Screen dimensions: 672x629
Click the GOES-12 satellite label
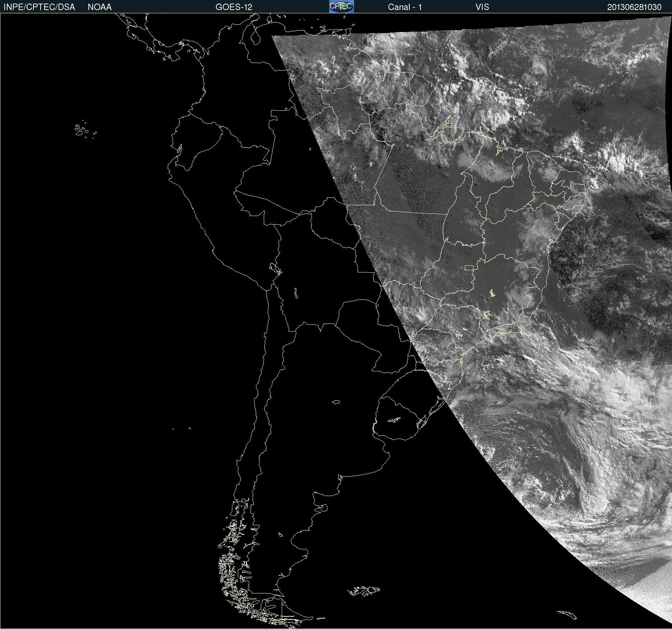[x=234, y=7]
